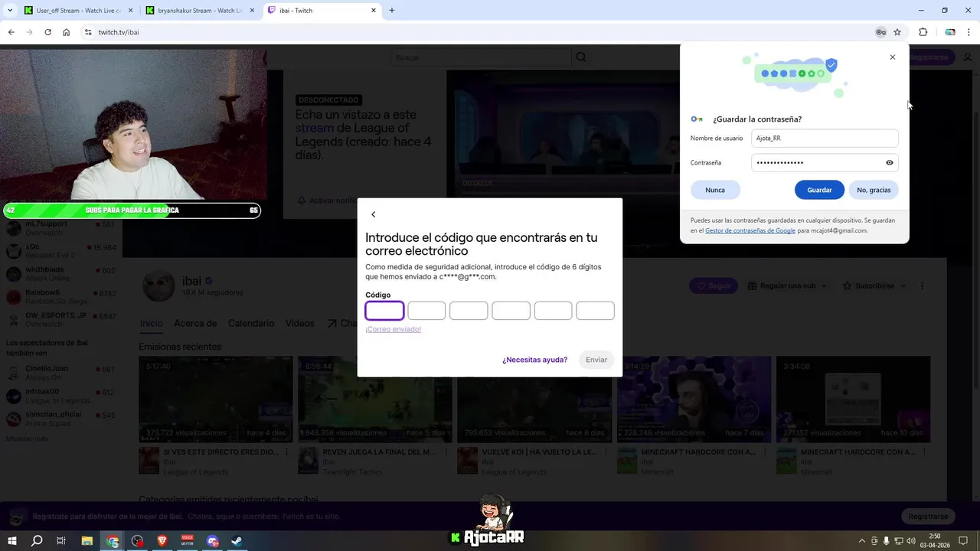This screenshot has width=980, height=551.
Task: Open a new browser tab
Action: (392, 11)
